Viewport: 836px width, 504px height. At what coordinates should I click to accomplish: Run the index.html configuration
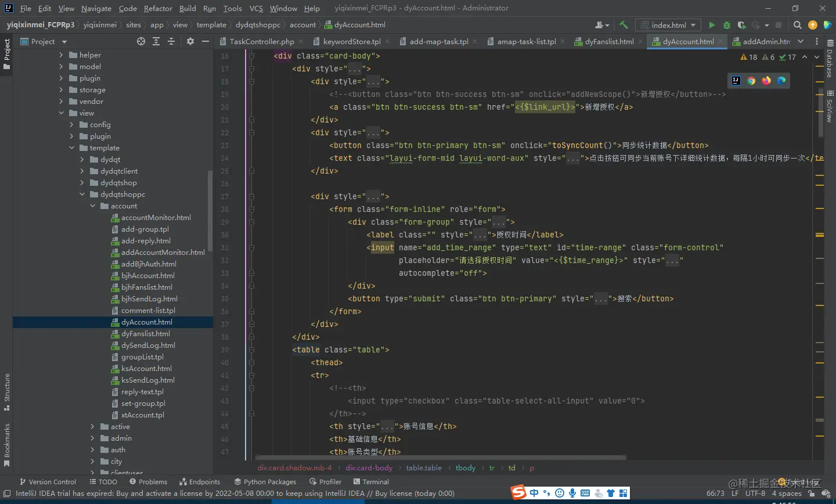pyautogui.click(x=712, y=25)
